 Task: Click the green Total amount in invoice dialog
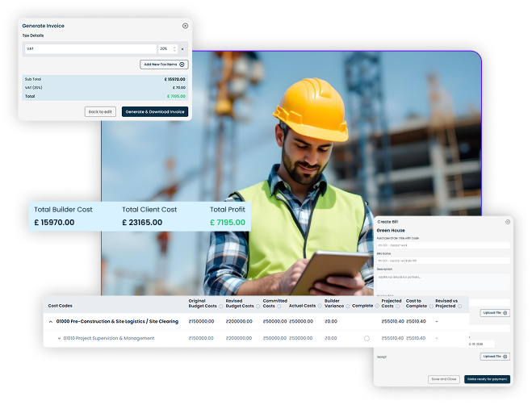pos(176,96)
